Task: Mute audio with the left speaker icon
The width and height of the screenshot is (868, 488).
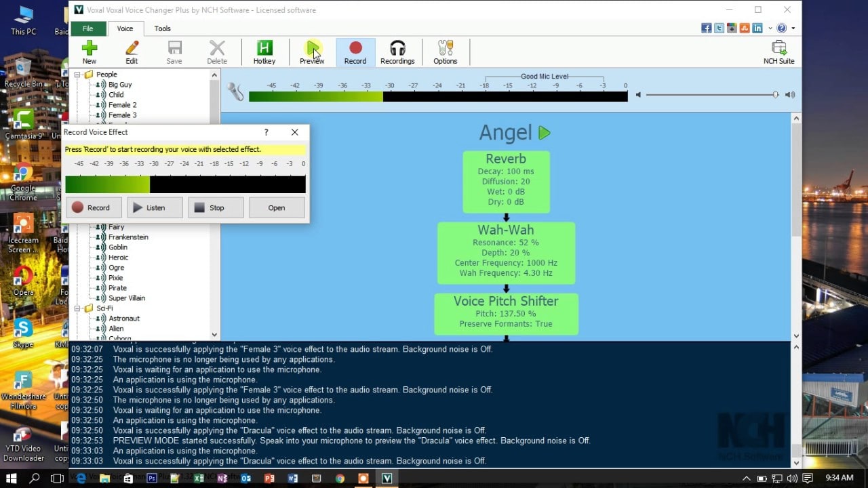Action: coord(638,95)
